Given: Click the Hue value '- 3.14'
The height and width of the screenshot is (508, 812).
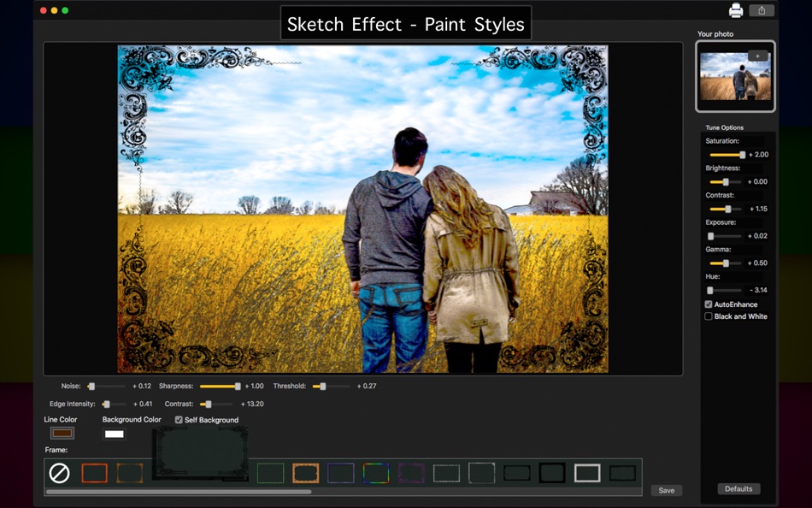Looking at the screenshot, I should point(759,290).
